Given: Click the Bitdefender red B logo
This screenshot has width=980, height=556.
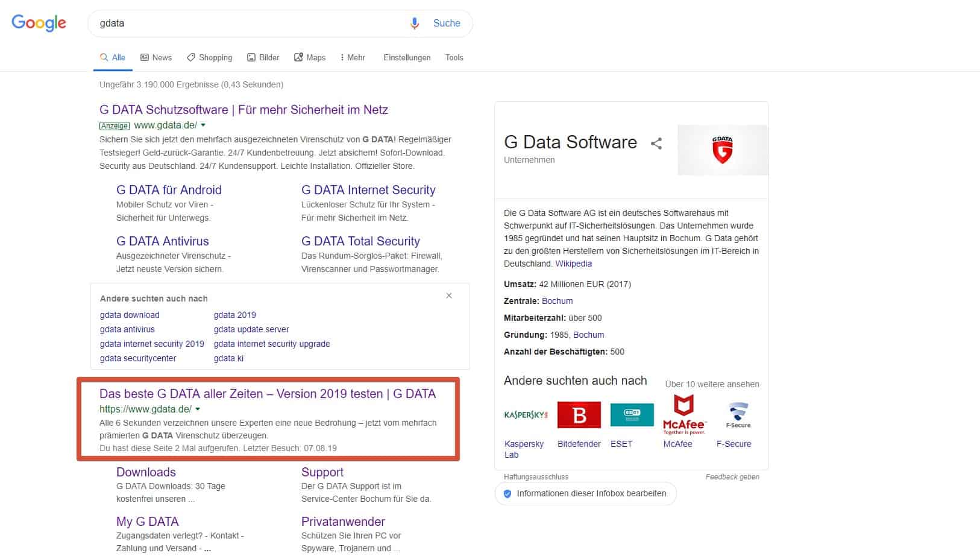Looking at the screenshot, I should pyautogui.click(x=579, y=415).
